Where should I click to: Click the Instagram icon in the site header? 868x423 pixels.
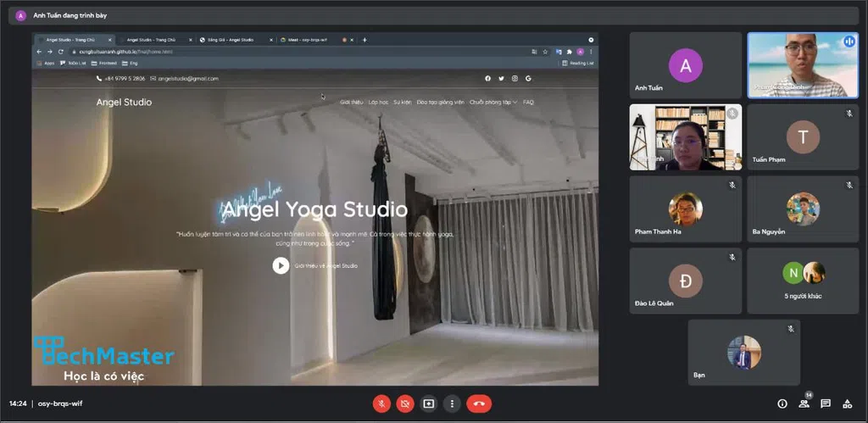pos(515,79)
